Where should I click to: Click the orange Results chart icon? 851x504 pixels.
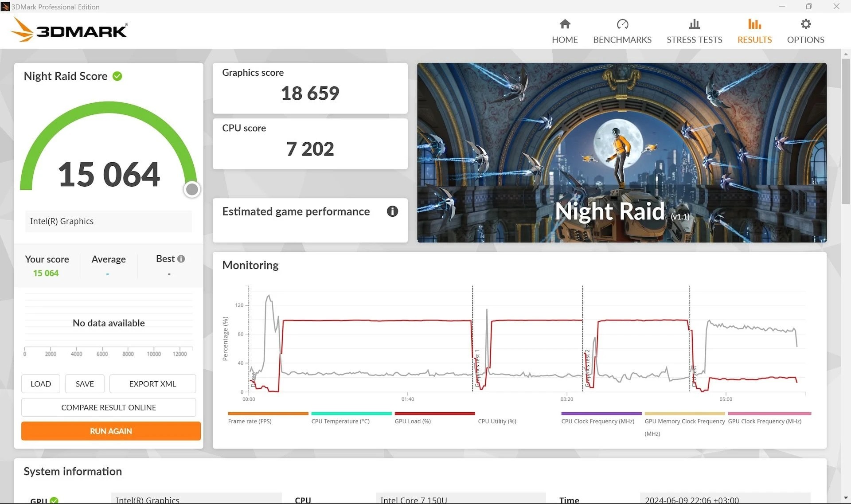point(754,24)
